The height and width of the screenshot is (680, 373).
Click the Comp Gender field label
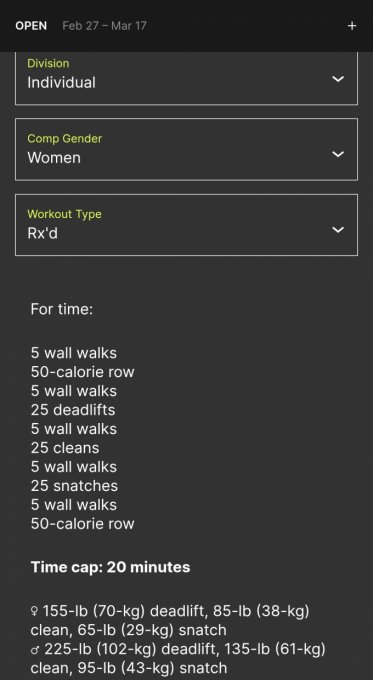coord(65,139)
